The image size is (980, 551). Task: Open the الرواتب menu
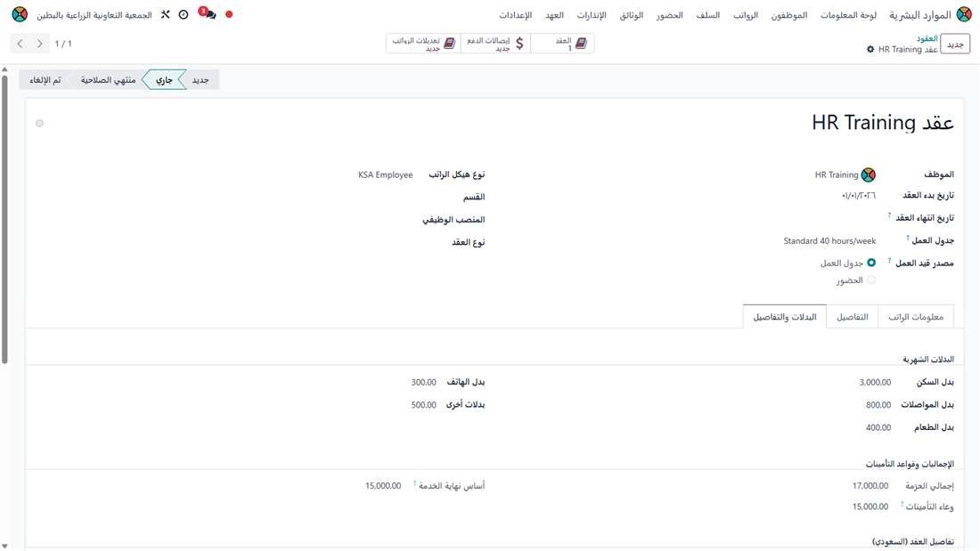pos(746,15)
